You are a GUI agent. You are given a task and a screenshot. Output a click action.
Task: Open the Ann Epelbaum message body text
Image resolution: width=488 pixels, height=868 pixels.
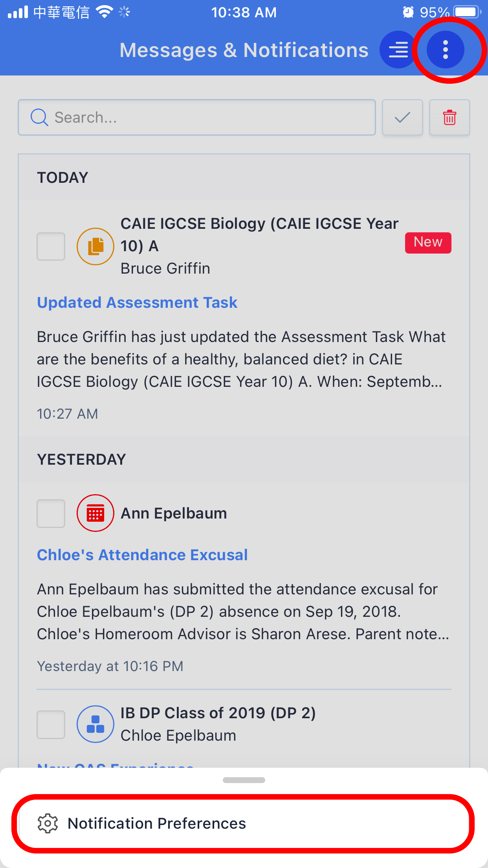point(243,612)
